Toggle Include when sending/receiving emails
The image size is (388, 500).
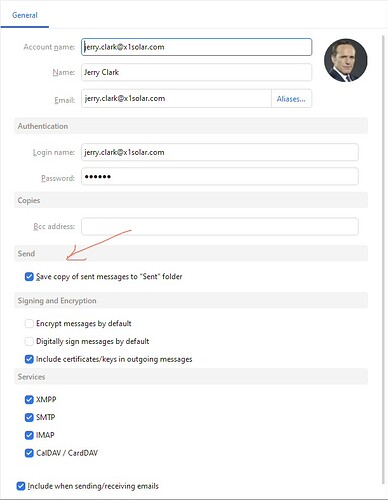pos(21,486)
